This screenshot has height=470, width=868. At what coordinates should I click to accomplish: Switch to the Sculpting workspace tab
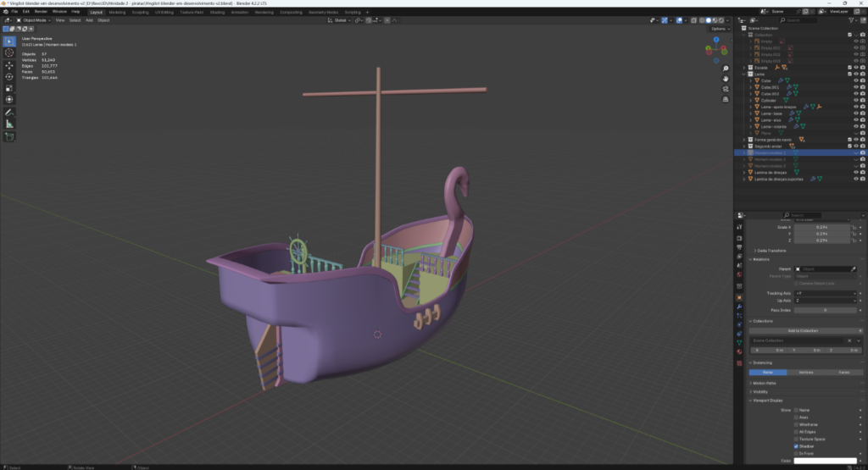pos(140,13)
